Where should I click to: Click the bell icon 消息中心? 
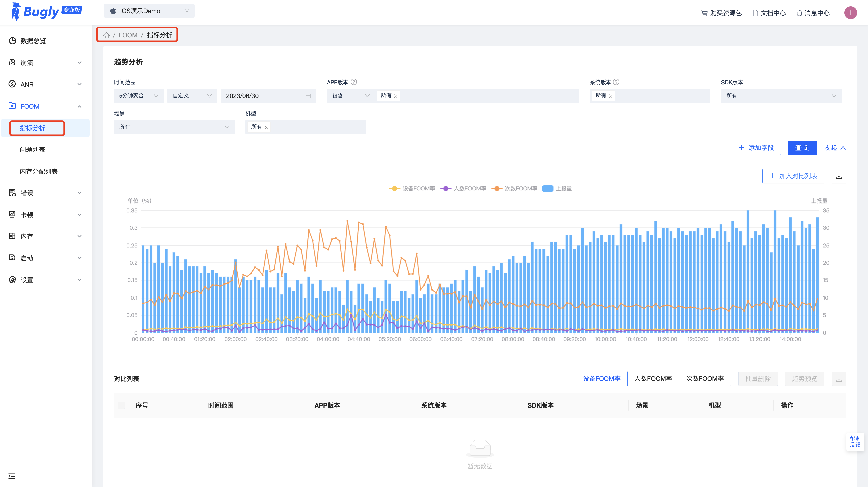[x=799, y=13]
